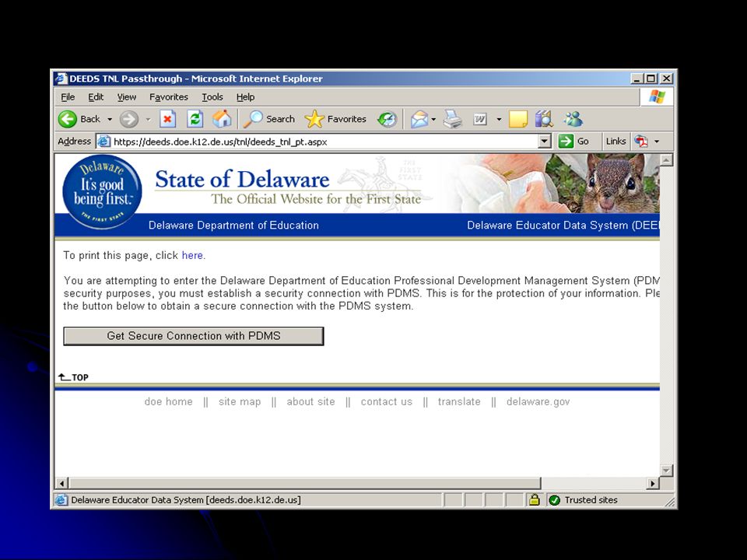Click the Trusted sites checkmark icon
The image size is (747, 560).
coord(554,500)
